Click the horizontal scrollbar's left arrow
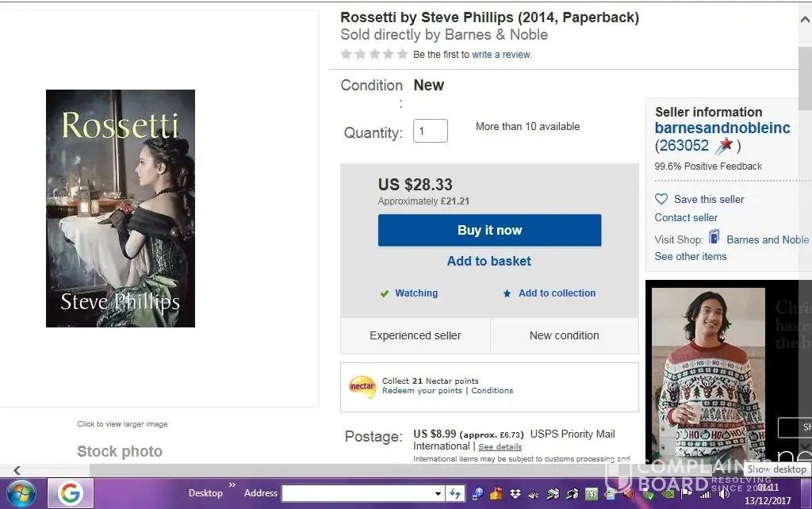 click(17, 470)
